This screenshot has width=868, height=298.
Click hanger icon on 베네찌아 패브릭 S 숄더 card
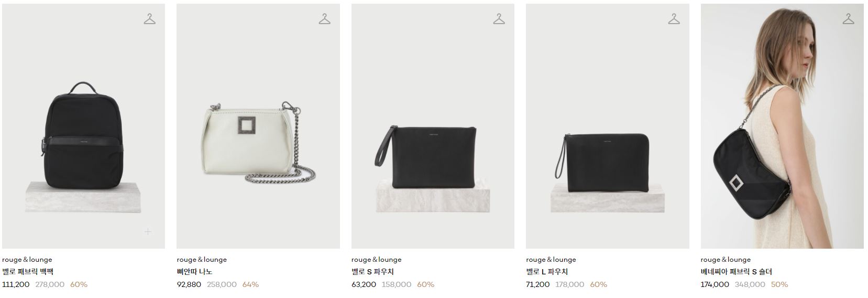(848, 19)
